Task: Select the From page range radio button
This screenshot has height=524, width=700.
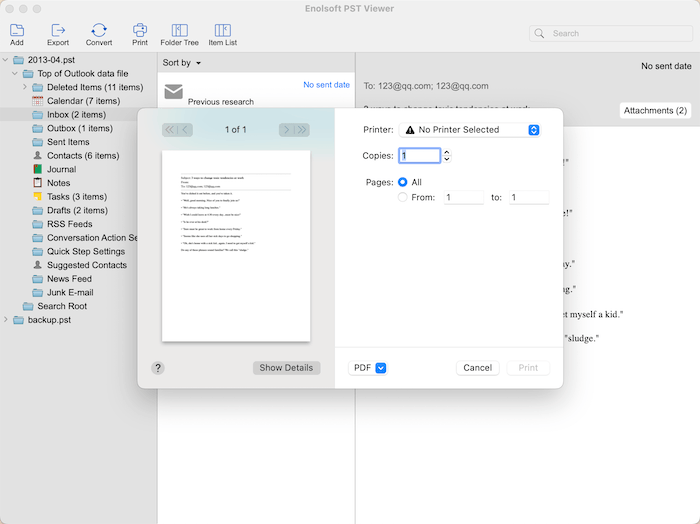Action: tap(403, 198)
